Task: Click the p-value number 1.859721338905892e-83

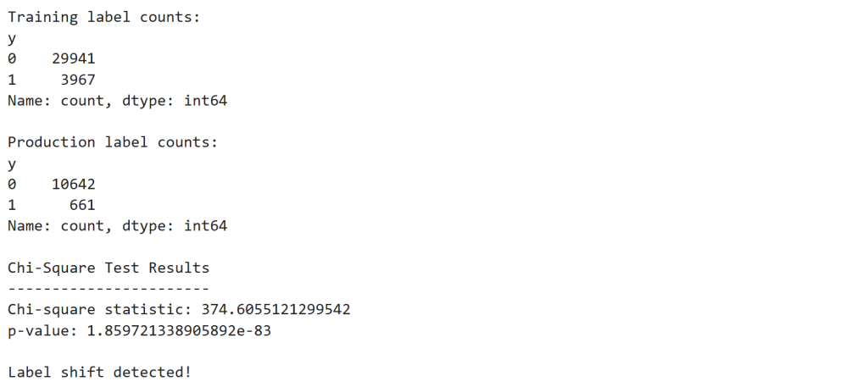Action: 179,330
